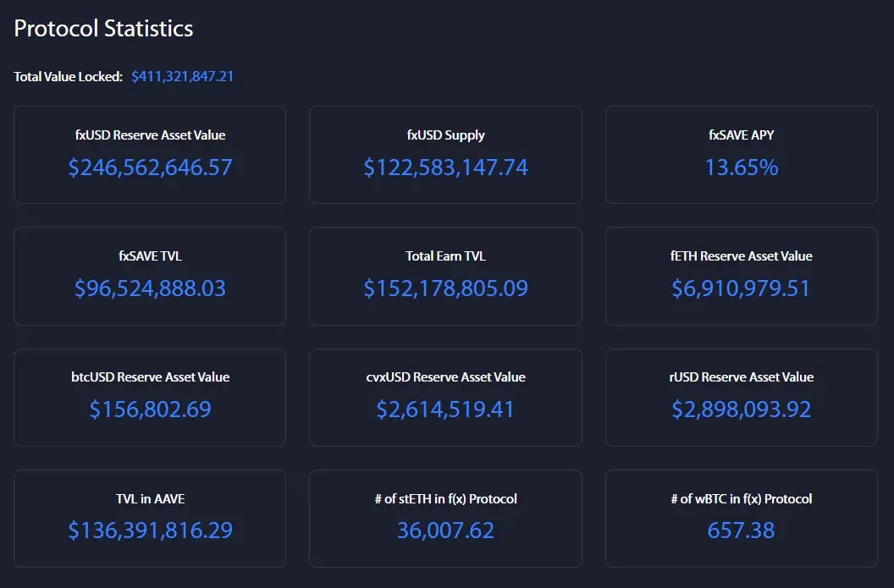The width and height of the screenshot is (894, 588).
Task: Click the 13.65% APY figure
Action: 742,168
